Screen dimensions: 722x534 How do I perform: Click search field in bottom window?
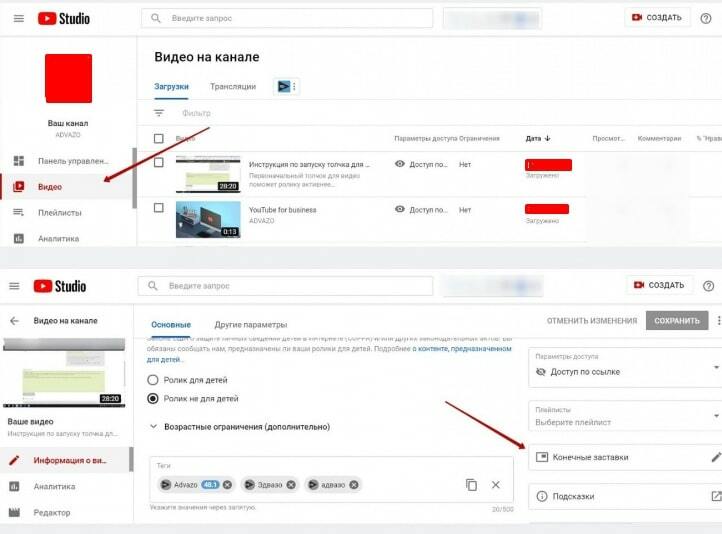285,286
